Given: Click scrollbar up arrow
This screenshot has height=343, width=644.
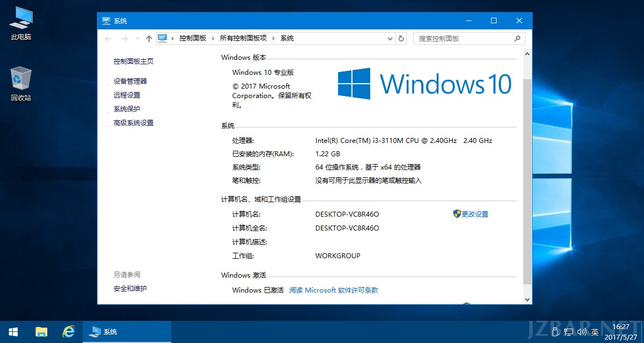Looking at the screenshot, I should pyautogui.click(x=528, y=54).
